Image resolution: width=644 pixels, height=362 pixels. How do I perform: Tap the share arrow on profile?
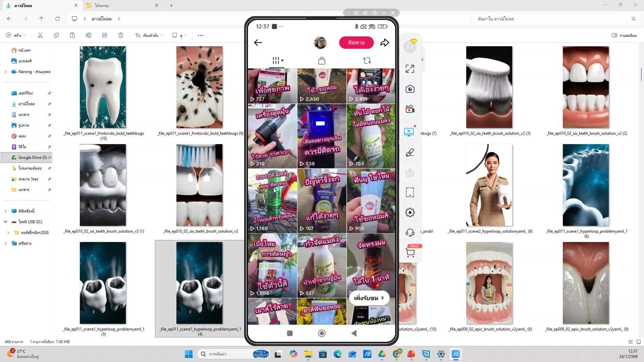tap(384, 43)
